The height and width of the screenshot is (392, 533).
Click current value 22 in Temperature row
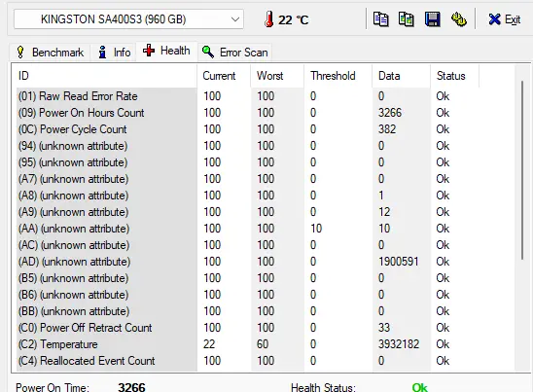209,344
